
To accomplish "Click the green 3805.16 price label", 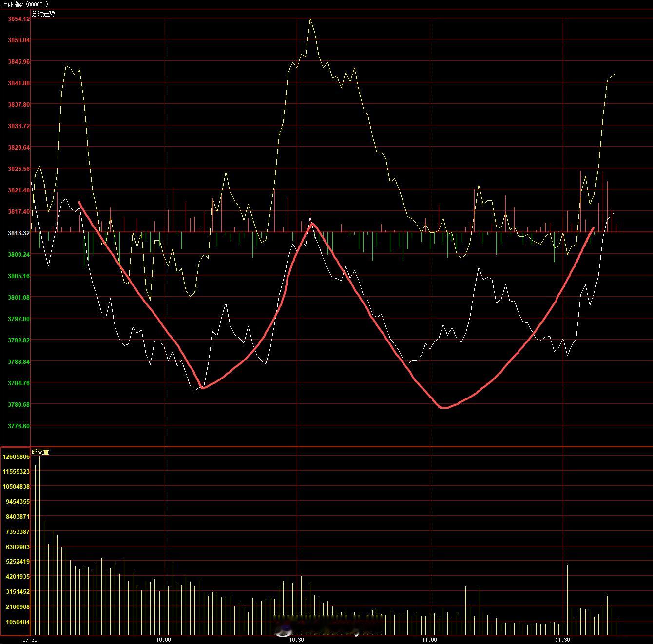I will (x=19, y=276).
